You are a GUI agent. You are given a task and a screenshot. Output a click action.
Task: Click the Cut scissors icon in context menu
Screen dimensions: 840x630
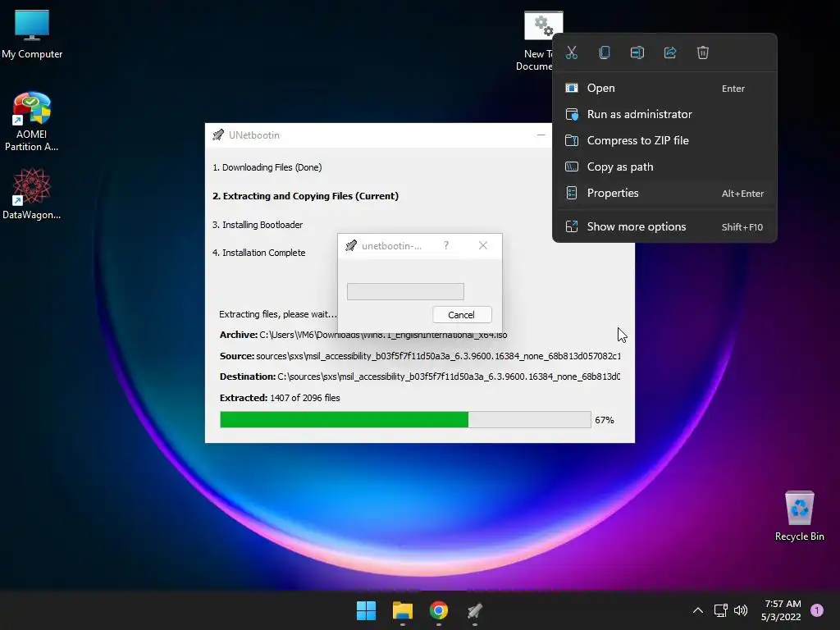(572, 52)
